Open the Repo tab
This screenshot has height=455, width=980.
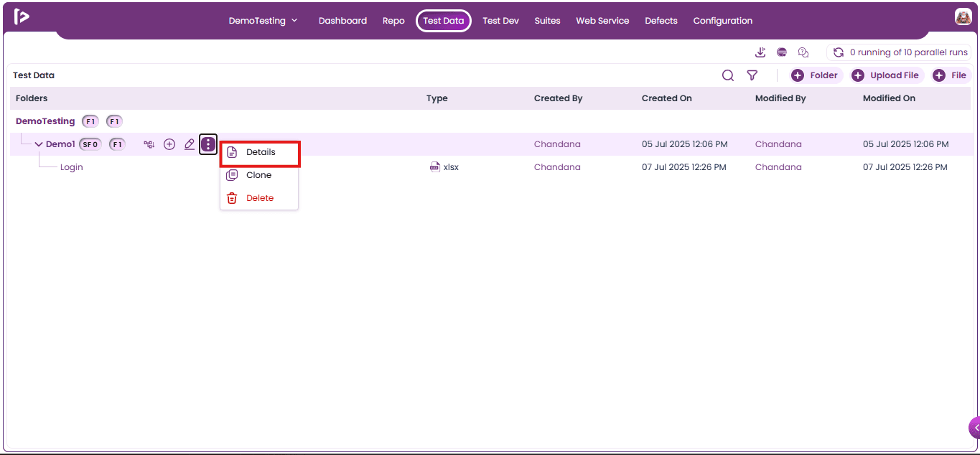pos(393,21)
